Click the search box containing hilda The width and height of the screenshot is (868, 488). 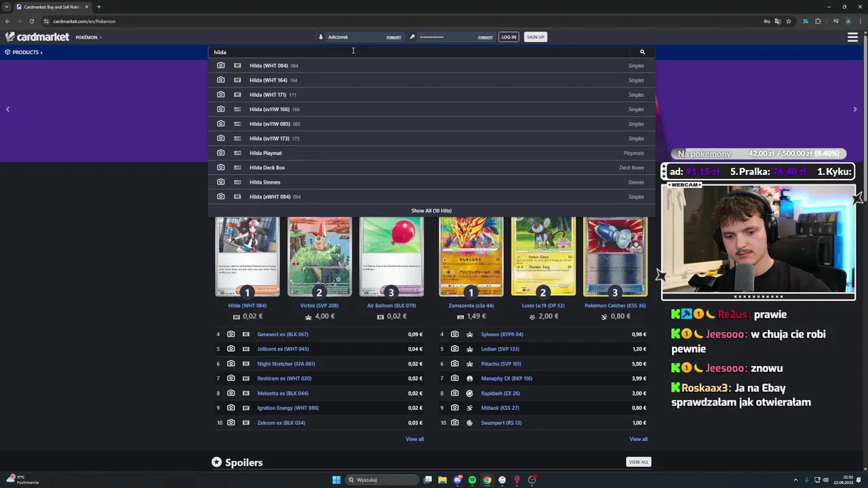click(x=420, y=52)
